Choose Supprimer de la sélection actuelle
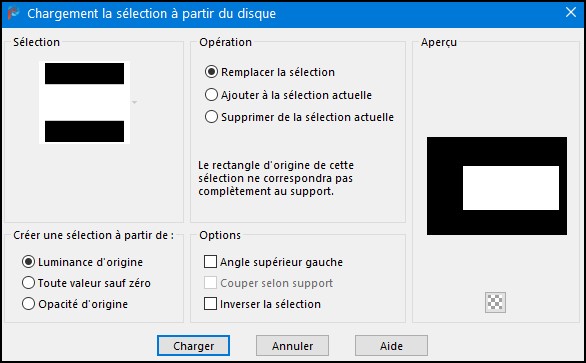 click(299, 117)
